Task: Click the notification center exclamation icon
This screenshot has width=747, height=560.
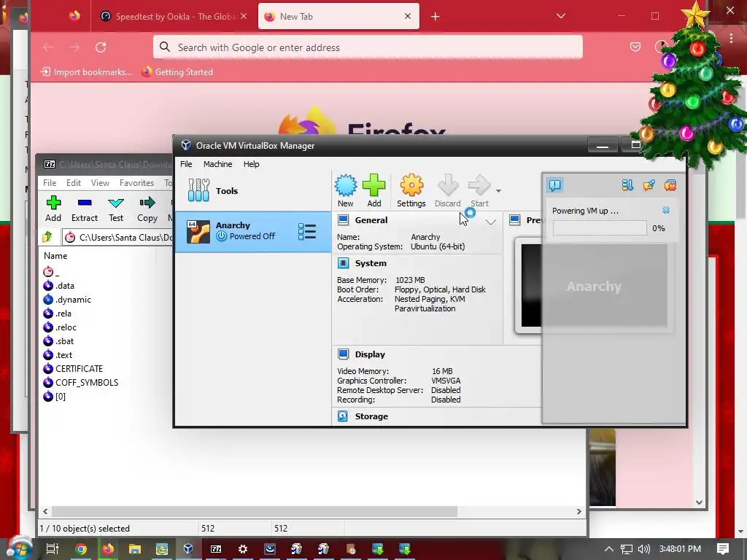Action: pos(554,184)
